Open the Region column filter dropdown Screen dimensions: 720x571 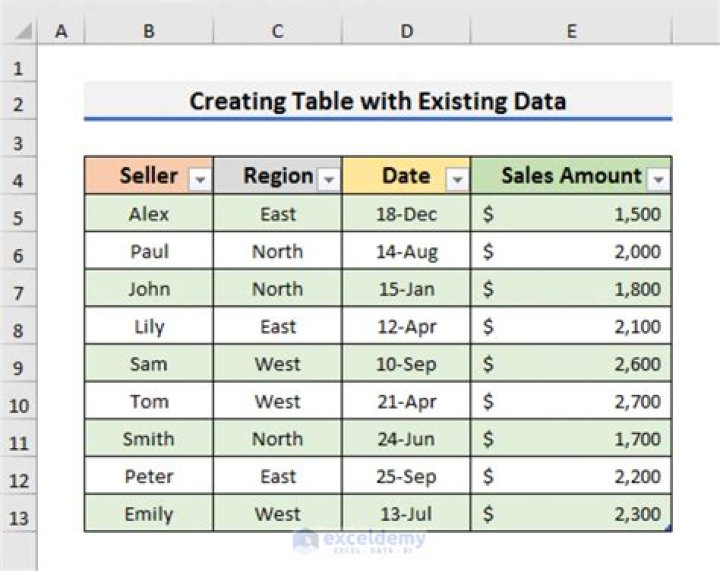click(328, 180)
